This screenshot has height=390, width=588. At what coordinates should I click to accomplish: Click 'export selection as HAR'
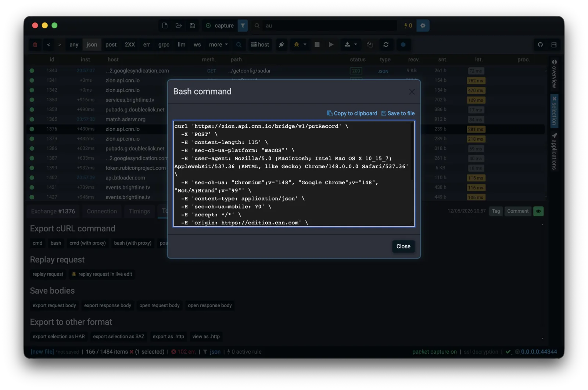pos(59,337)
